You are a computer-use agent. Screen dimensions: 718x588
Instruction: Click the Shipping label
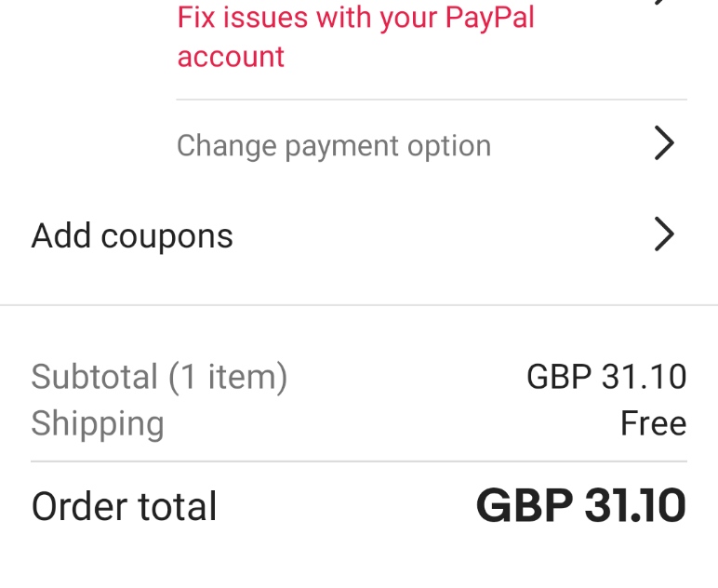pyautogui.click(x=98, y=423)
